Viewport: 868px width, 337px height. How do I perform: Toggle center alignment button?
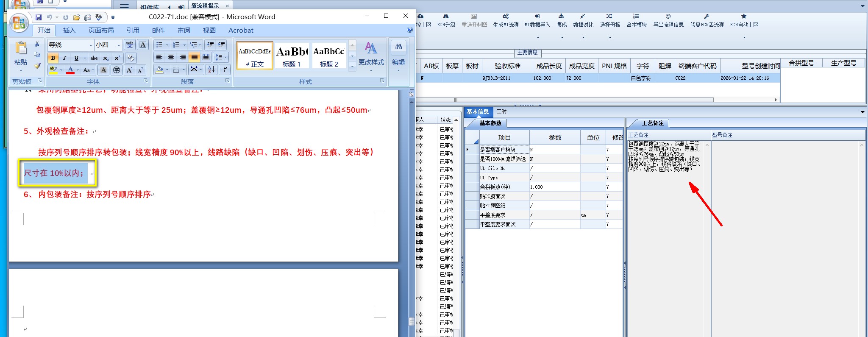(171, 57)
